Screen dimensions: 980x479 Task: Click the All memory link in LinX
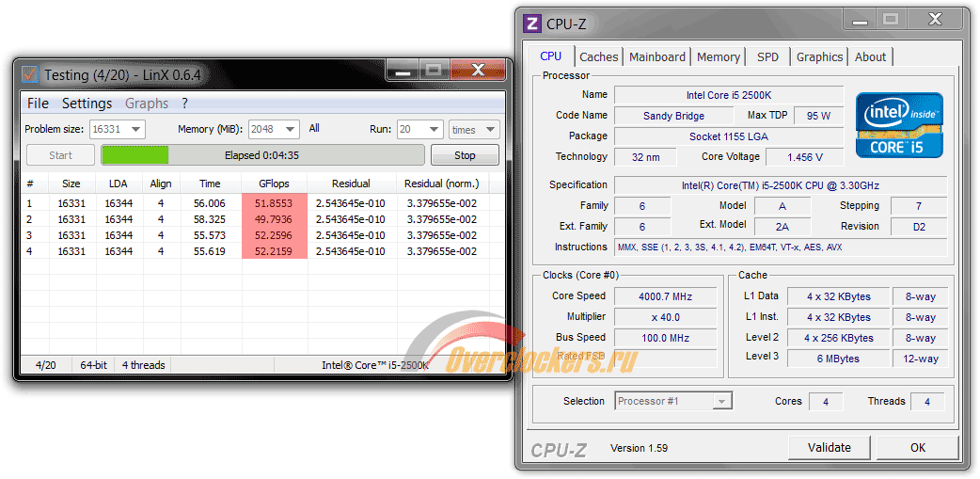tap(314, 128)
